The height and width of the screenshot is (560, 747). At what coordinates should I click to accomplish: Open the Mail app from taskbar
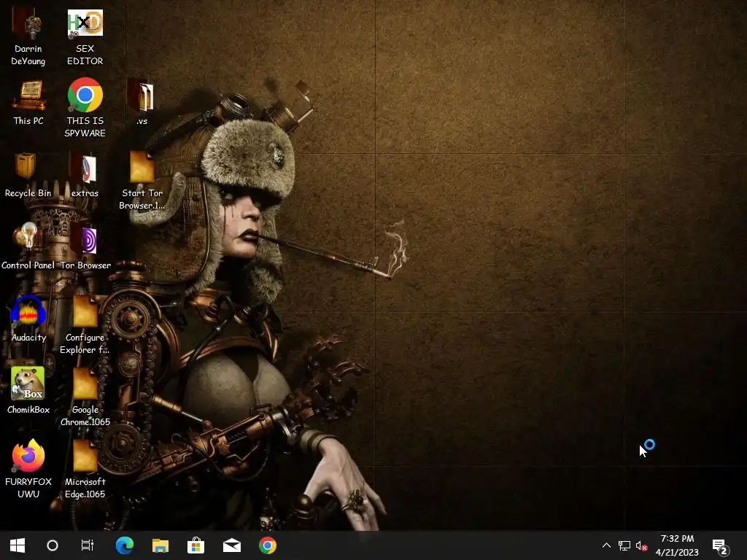231,545
